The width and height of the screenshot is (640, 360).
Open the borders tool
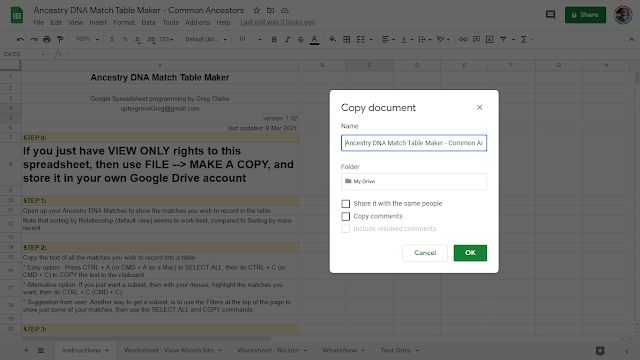(347, 40)
